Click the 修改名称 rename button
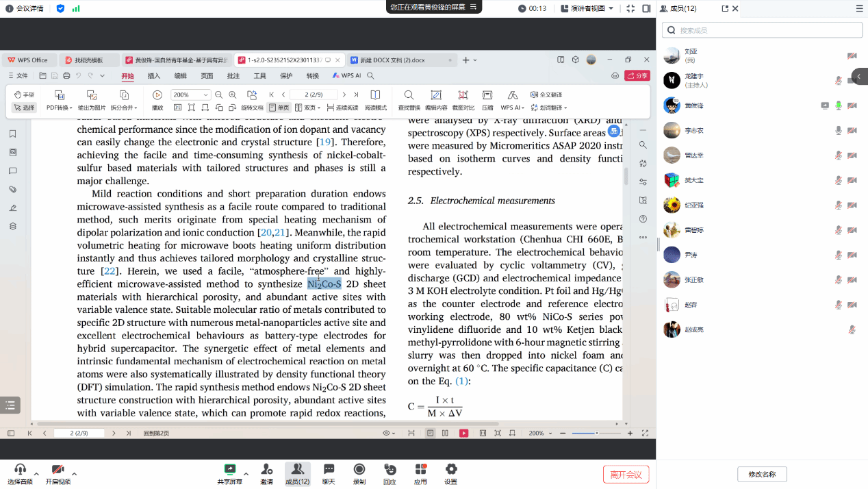This screenshot has width=868, height=489. [762, 475]
